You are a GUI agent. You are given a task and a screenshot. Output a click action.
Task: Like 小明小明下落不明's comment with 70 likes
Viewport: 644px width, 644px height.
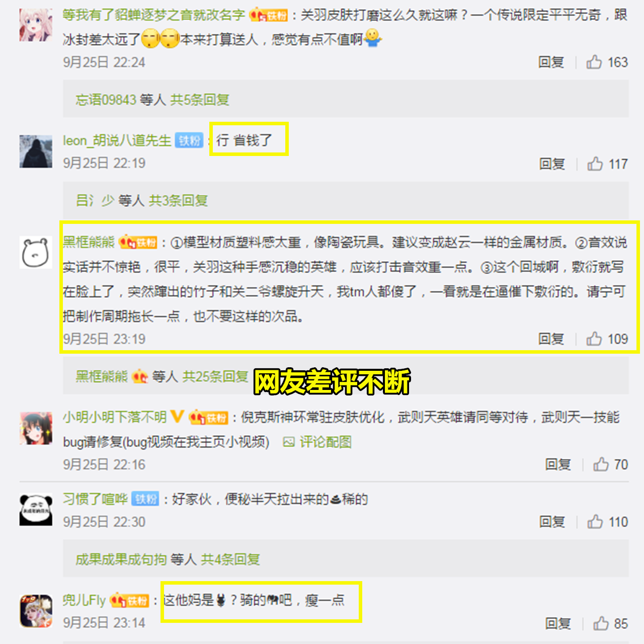[601, 464]
